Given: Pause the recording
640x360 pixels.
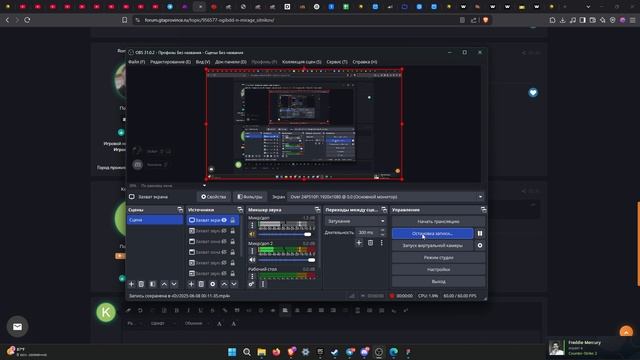Looking at the screenshot, I should (x=480, y=233).
